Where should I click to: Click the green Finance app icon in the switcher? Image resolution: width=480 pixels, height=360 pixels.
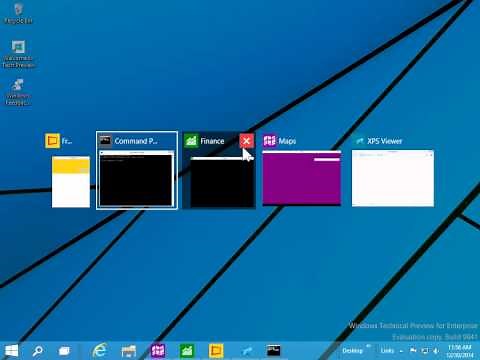(191, 141)
